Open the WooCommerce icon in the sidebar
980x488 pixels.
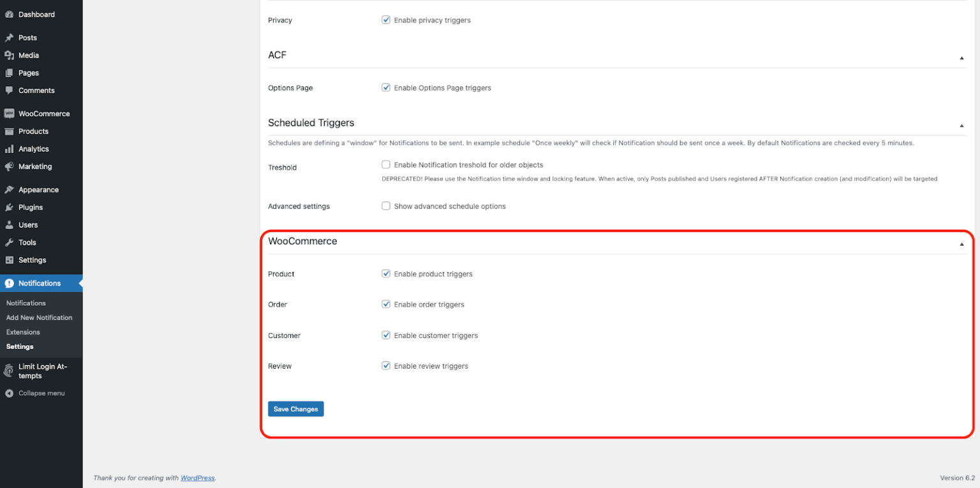pyautogui.click(x=9, y=113)
